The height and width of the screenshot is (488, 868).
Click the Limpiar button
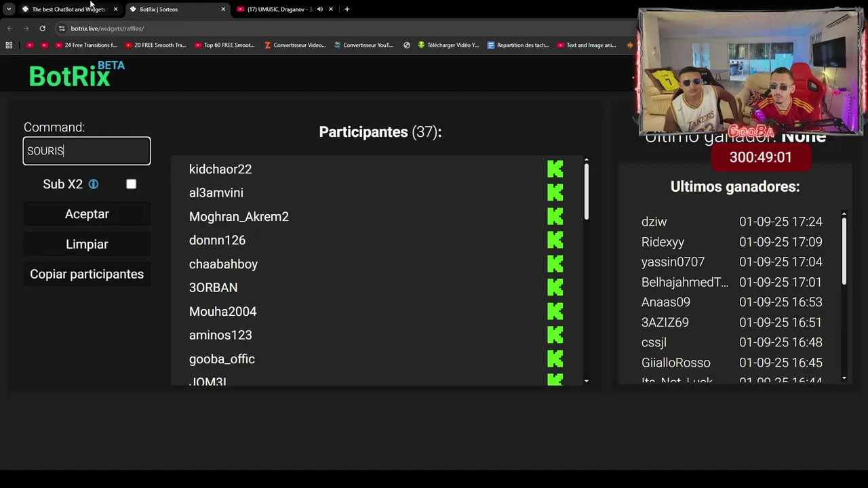[87, 245]
